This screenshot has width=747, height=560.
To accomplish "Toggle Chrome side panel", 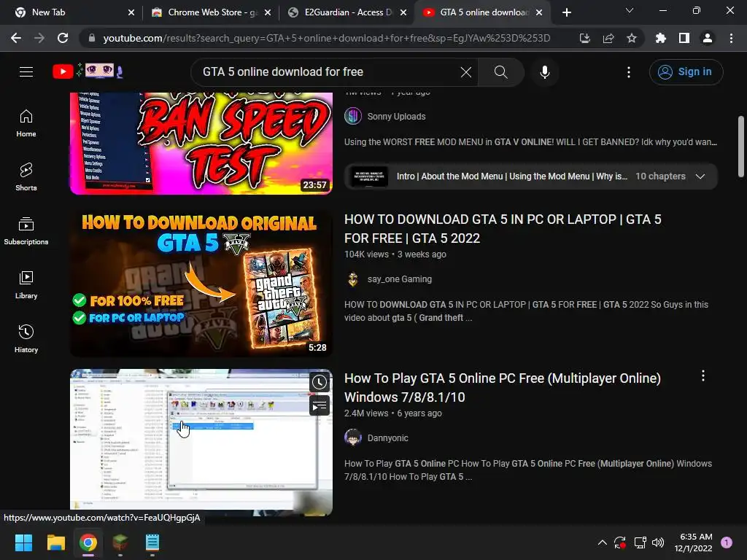I will (x=684, y=38).
